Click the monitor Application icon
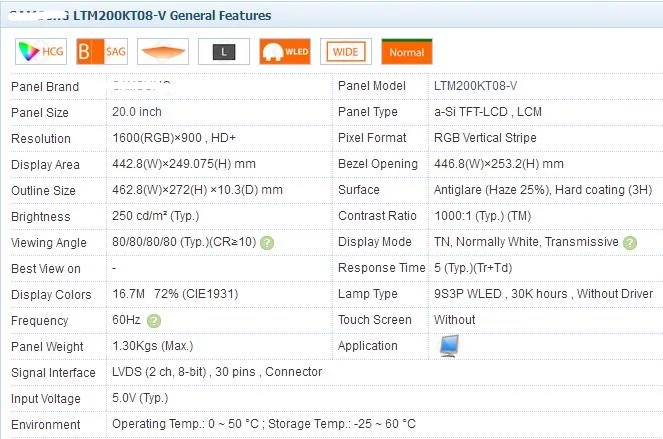The height and width of the screenshot is (439, 663). pos(449,346)
